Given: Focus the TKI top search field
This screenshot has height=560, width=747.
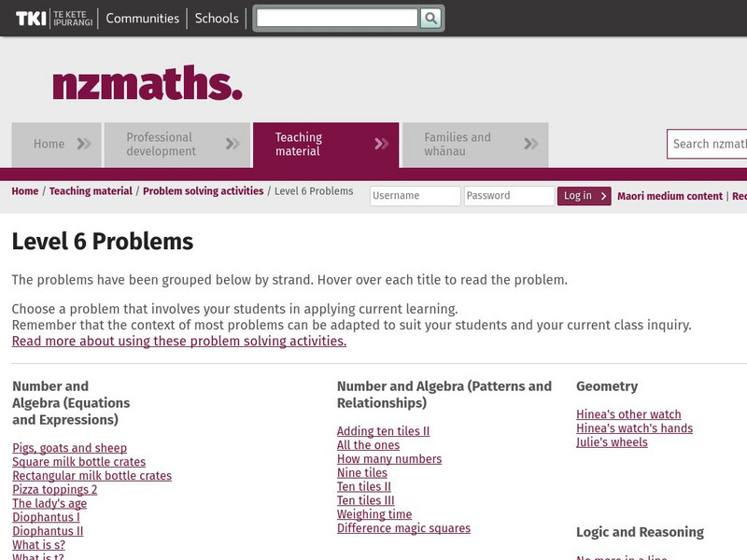Looking at the screenshot, I should click(x=337, y=18).
